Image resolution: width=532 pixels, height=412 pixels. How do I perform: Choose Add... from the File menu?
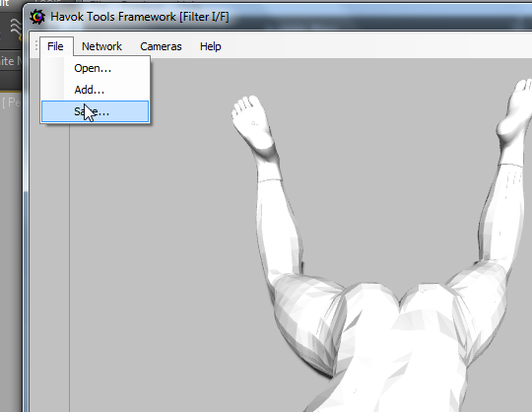[x=95, y=90]
